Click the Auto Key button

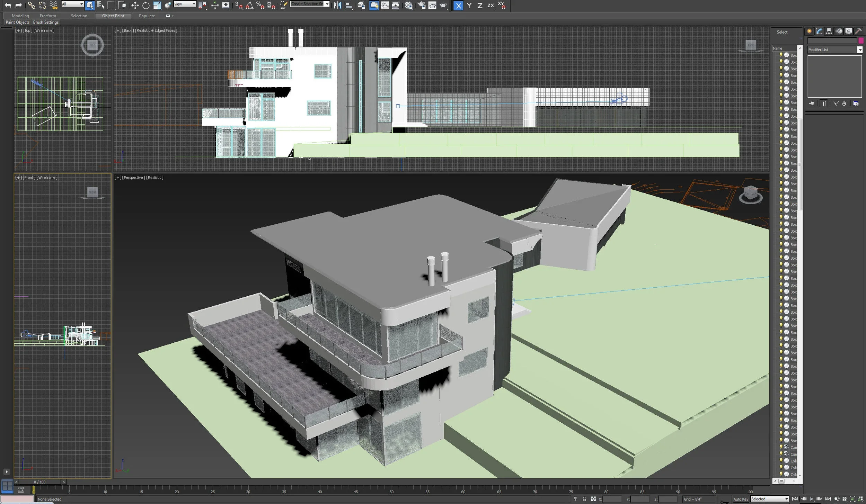pos(741,499)
